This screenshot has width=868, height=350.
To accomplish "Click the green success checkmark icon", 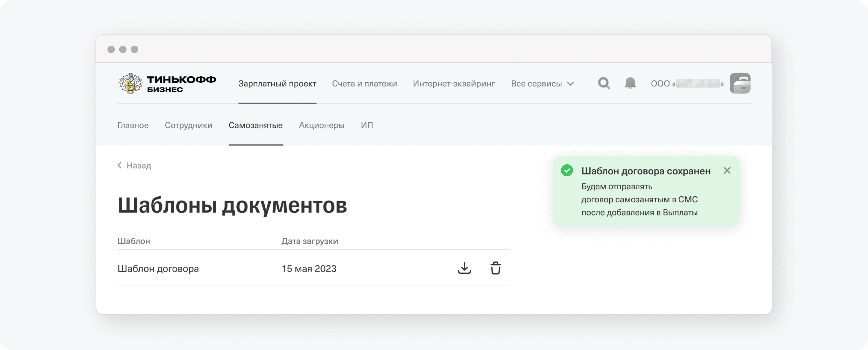I will 567,170.
